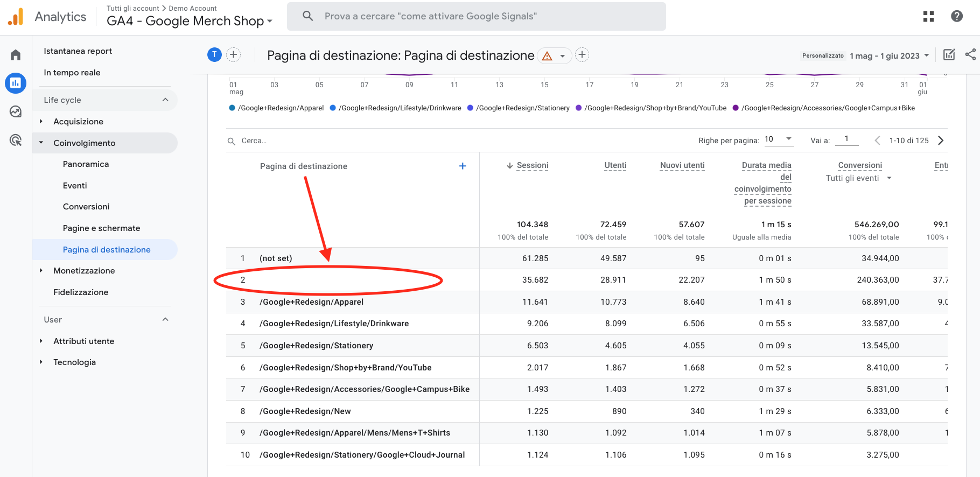Viewport: 980px width, 477px height.
Task: Collapse the Life cycle section
Action: [165, 100]
